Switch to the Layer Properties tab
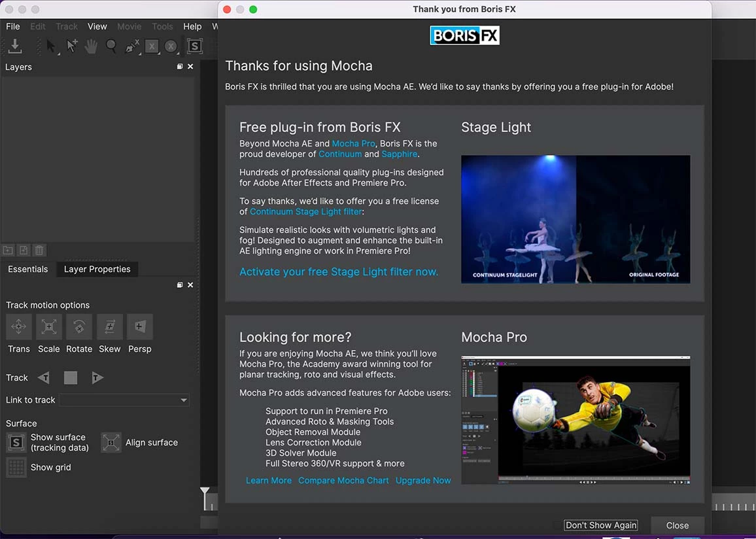Screen dimensions: 756x539 coord(97,269)
